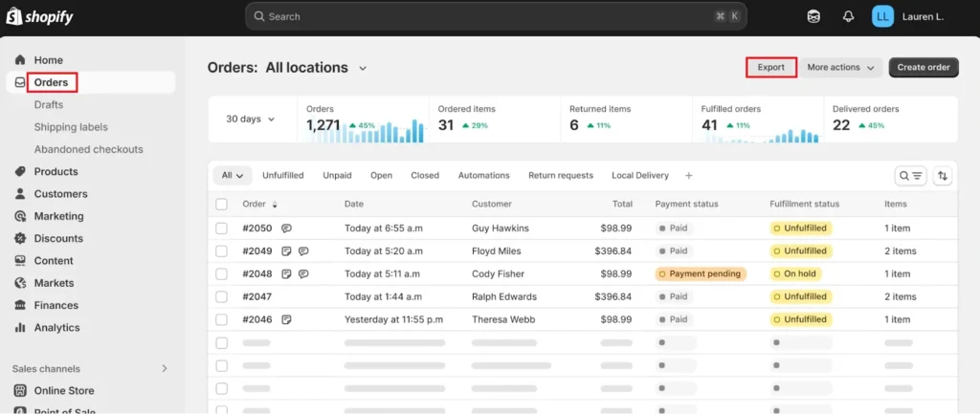Click the Shopify logo in the header
The width and height of the screenshot is (980, 414).
39,17
